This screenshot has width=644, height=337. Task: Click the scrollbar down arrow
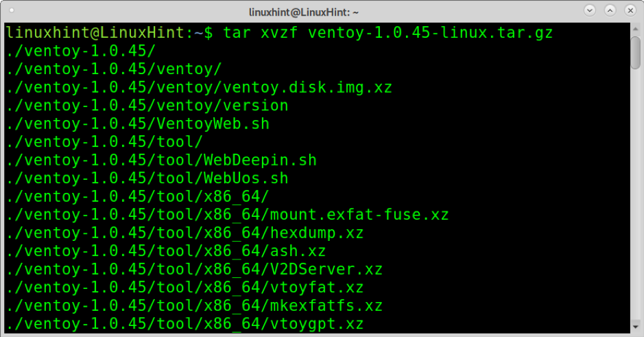coord(636,327)
